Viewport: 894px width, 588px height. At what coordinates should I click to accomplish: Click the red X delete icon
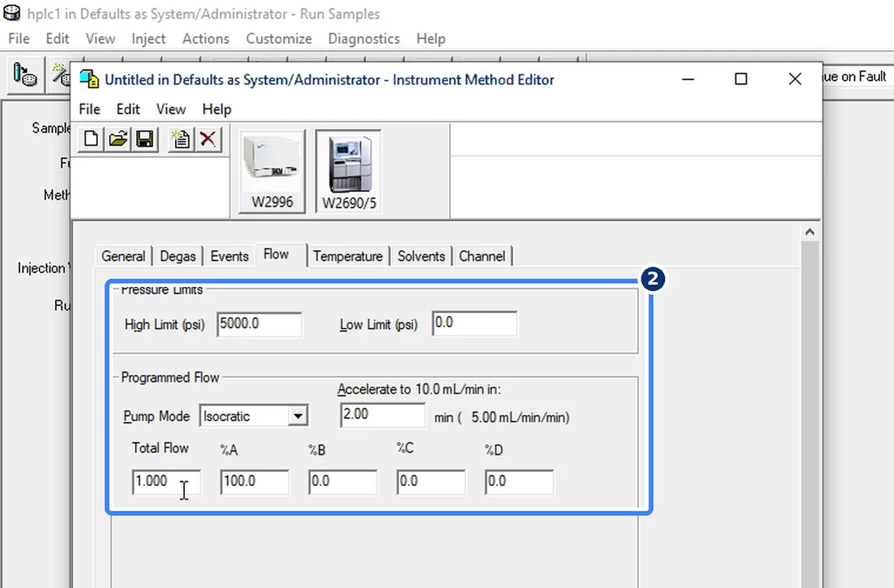click(x=208, y=139)
